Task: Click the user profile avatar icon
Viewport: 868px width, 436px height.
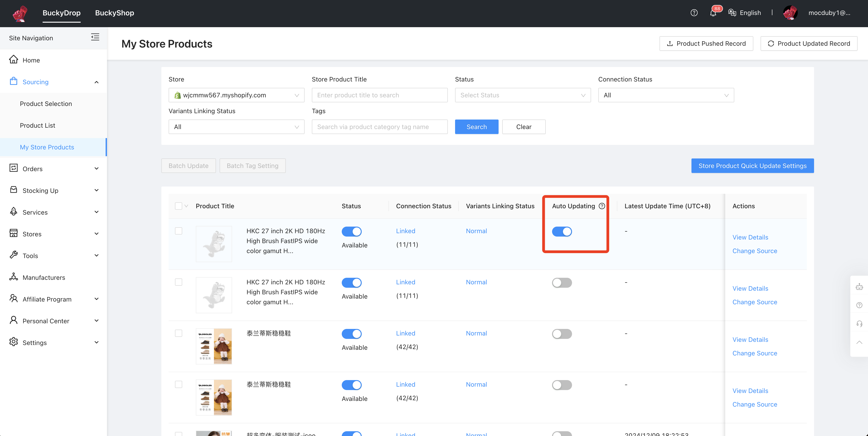Action: (x=791, y=12)
